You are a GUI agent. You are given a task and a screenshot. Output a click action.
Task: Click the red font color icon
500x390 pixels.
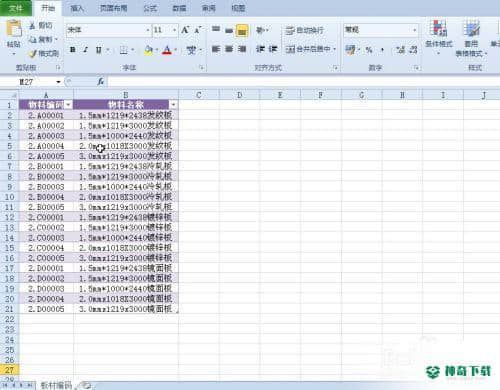tap(167, 50)
